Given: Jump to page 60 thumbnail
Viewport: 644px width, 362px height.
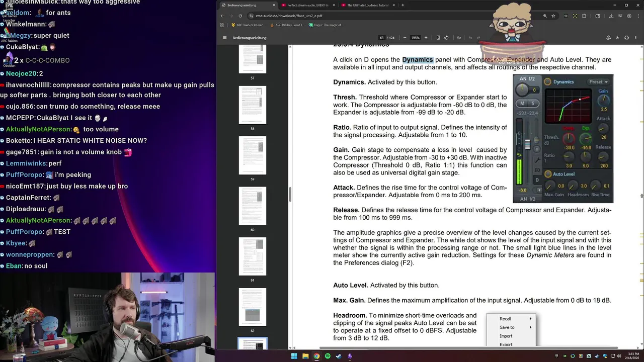Looking at the screenshot, I should click(x=252, y=206).
